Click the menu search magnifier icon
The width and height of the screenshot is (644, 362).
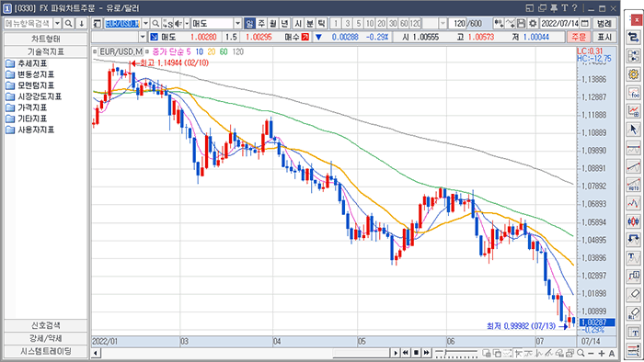69,24
